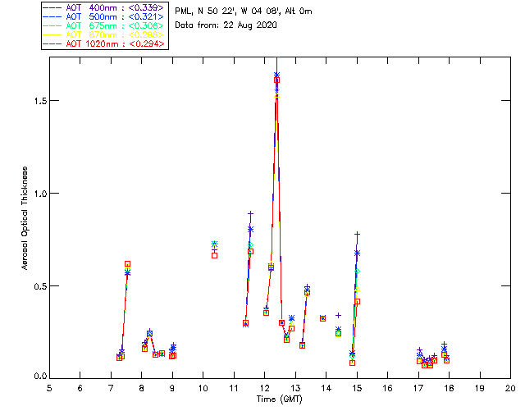Click the AOT 1020nm legend entry
Image resolution: width=525 pixels, height=420 pixels.
[x=103, y=43]
